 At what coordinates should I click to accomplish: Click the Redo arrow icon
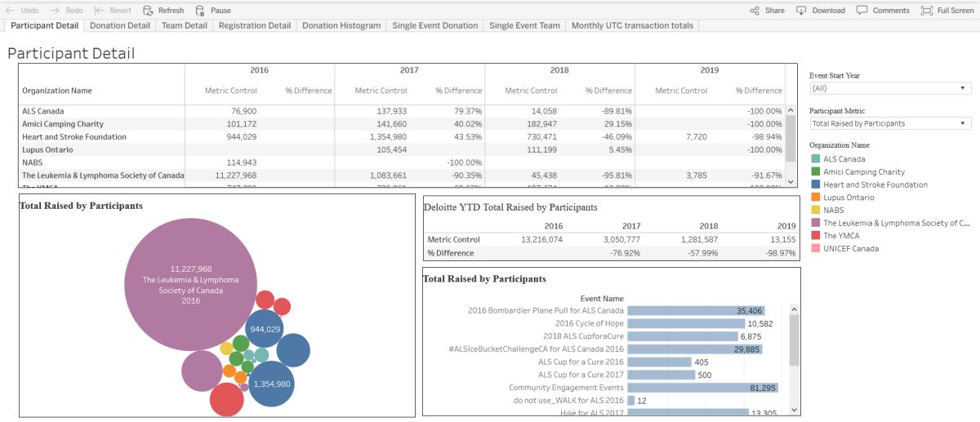tap(55, 11)
